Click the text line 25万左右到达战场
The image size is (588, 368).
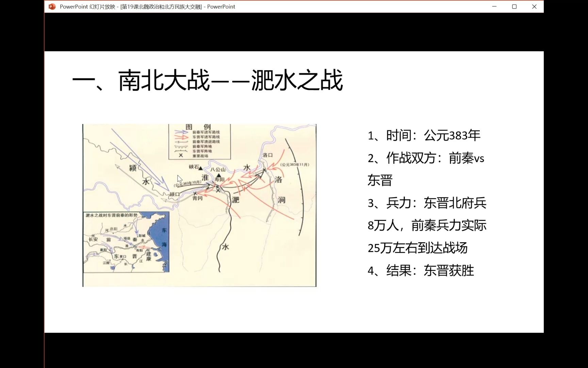coord(418,248)
